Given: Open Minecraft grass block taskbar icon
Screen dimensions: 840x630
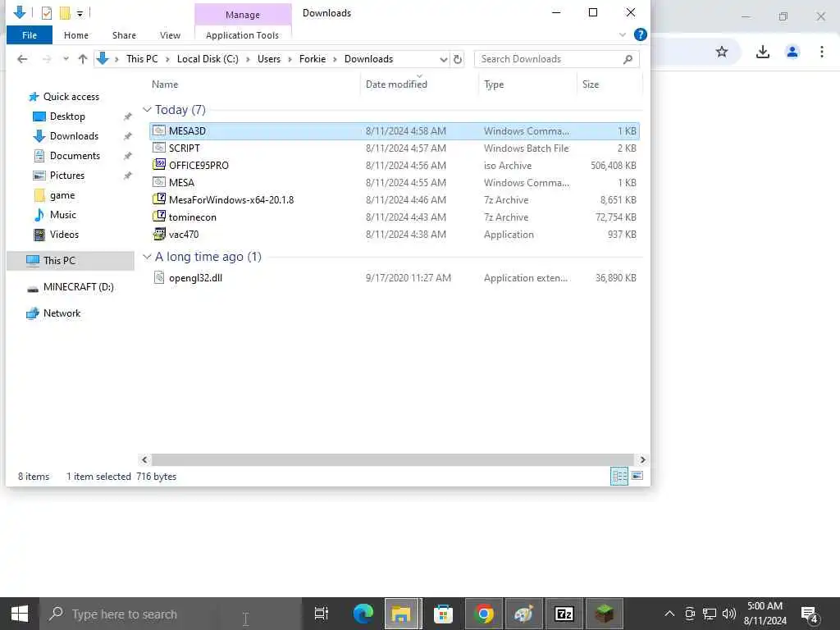Looking at the screenshot, I should point(605,614).
